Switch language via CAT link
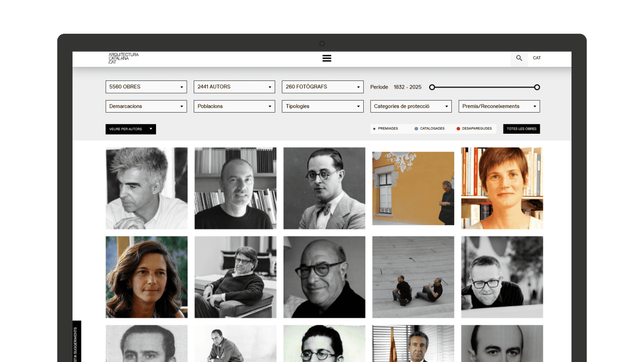 point(537,58)
